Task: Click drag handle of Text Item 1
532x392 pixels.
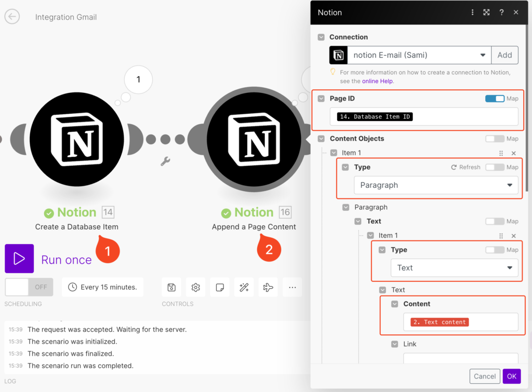Action: [501, 236]
